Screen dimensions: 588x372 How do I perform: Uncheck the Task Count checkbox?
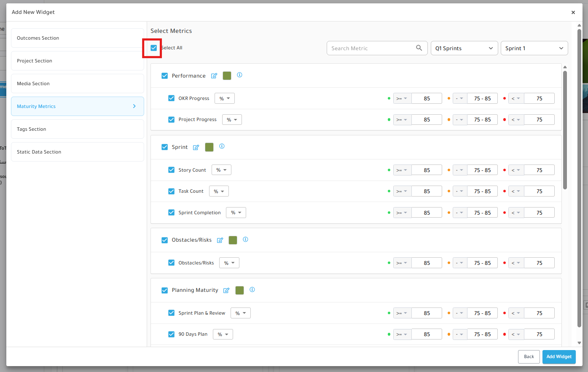pyautogui.click(x=172, y=191)
